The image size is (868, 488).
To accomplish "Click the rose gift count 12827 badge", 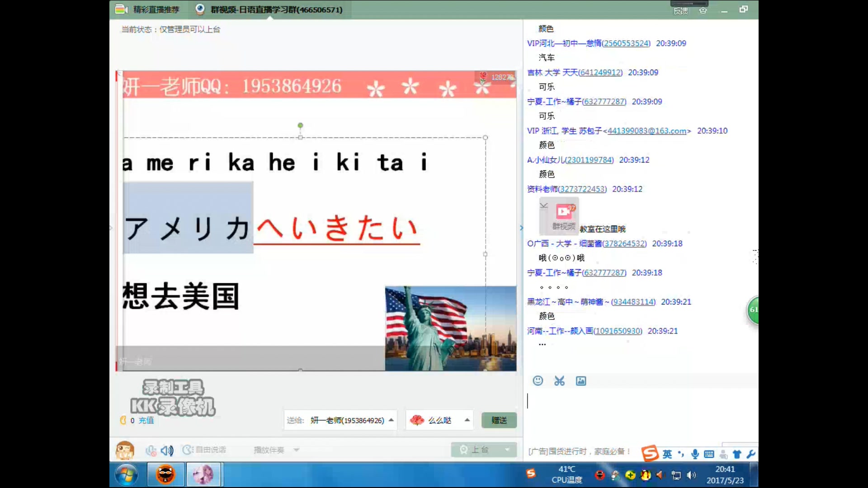I will click(x=496, y=77).
